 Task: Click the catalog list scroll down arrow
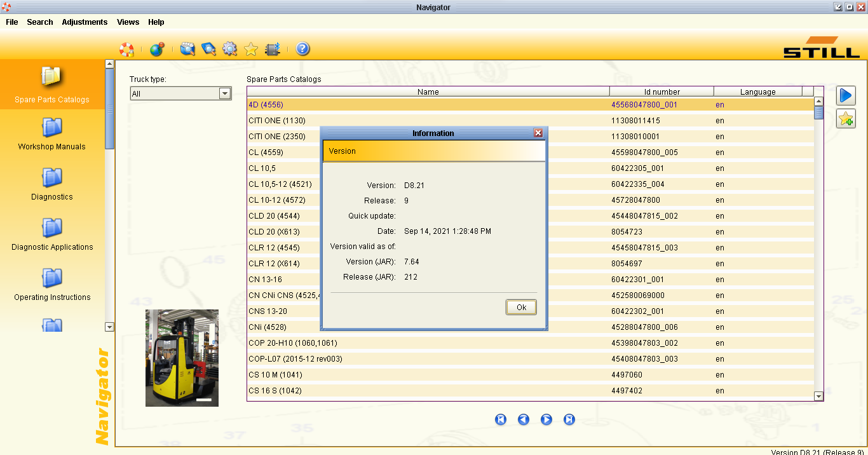point(818,396)
